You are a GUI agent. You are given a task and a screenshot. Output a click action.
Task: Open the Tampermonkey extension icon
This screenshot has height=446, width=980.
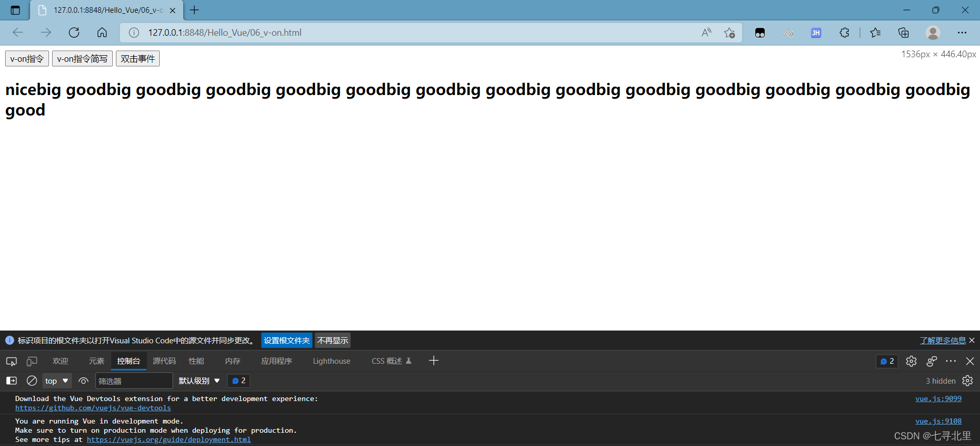(x=760, y=33)
